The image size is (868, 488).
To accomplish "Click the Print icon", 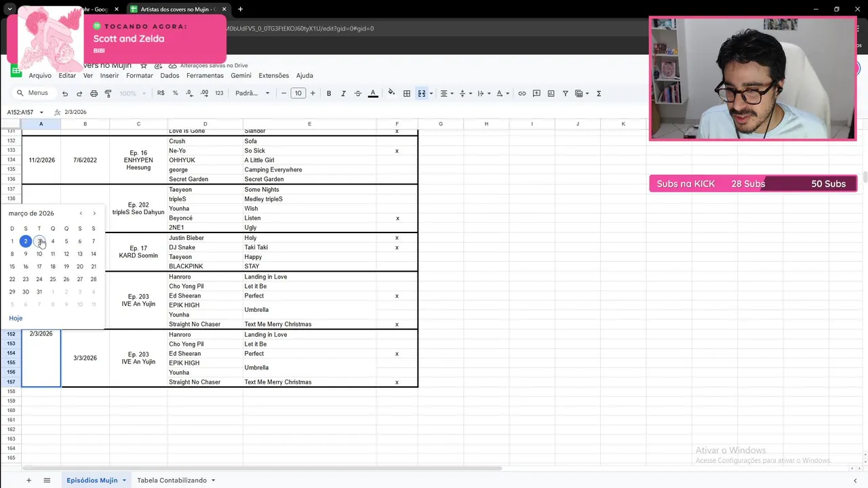I will point(94,94).
